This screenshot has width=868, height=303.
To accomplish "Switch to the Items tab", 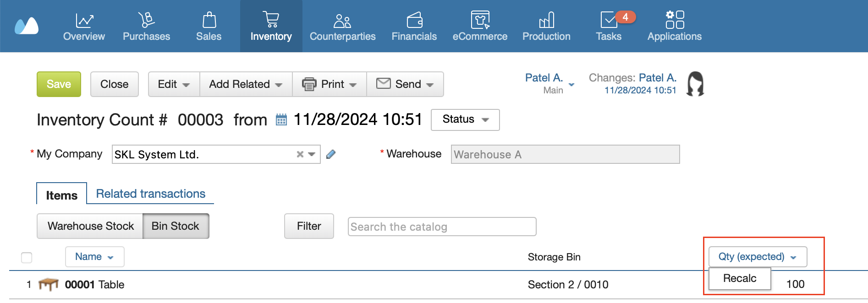I will (62, 195).
